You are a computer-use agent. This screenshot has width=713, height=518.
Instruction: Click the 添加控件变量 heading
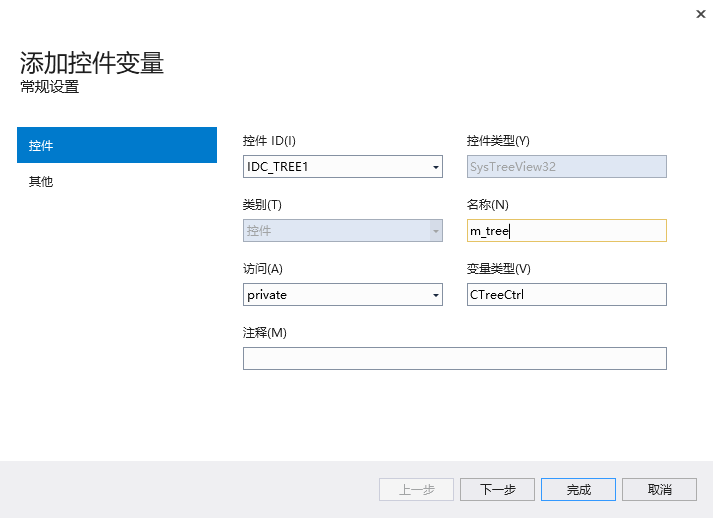92,63
